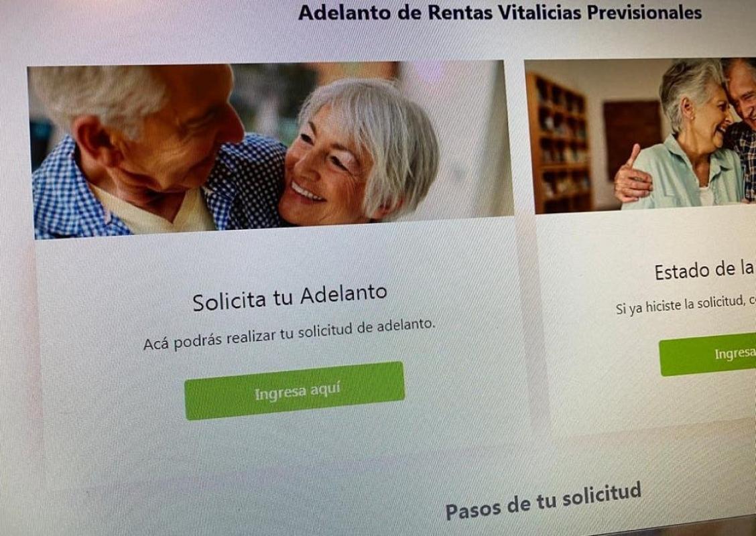Click the text 'Acá podrás realizar tu solicitud de adelanto.'
This screenshot has height=536, width=756.
289,334
